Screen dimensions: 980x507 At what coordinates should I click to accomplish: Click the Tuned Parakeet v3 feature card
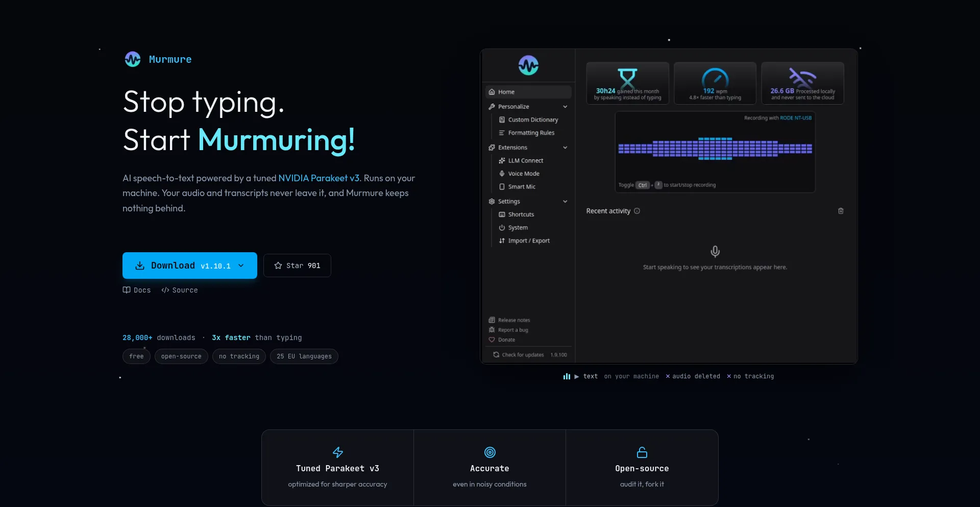[337, 468]
